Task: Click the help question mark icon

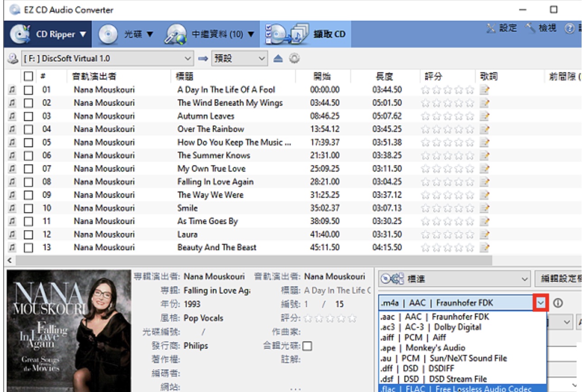Action: 570,28
